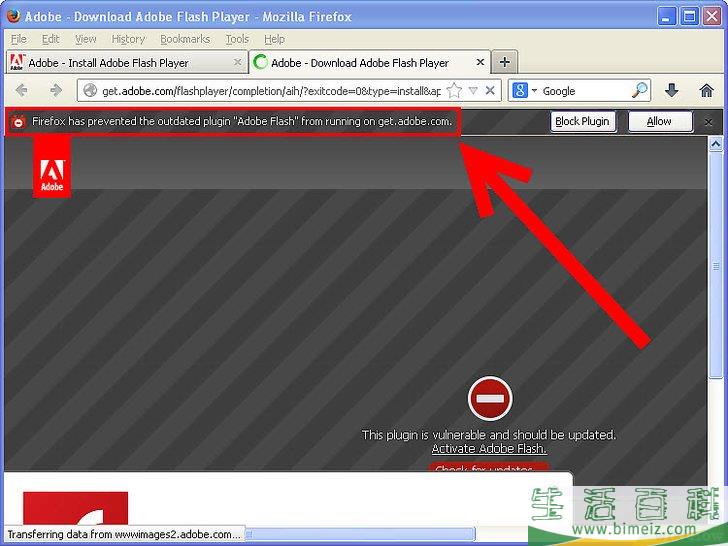The width and height of the screenshot is (728, 546).
Task: Click 'Transferring data from wwwimages2.adobe.com' status text
Action: pos(124,534)
